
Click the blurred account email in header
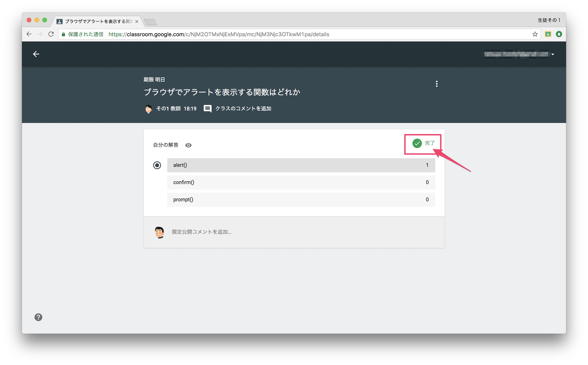(x=517, y=54)
